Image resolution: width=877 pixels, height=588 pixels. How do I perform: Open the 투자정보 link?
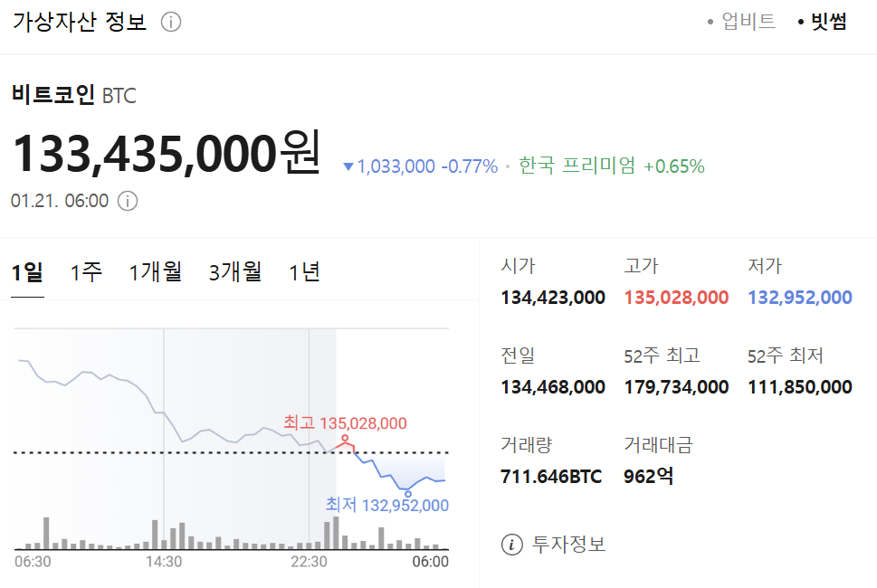point(568,545)
